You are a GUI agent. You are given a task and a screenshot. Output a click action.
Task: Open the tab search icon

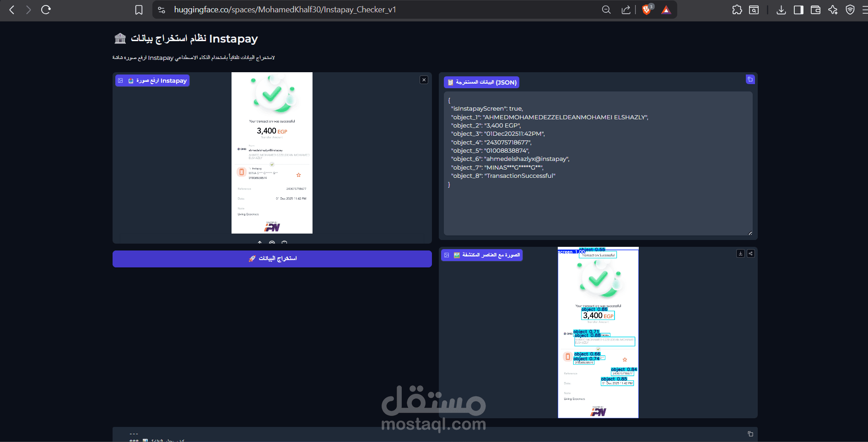pos(754,10)
